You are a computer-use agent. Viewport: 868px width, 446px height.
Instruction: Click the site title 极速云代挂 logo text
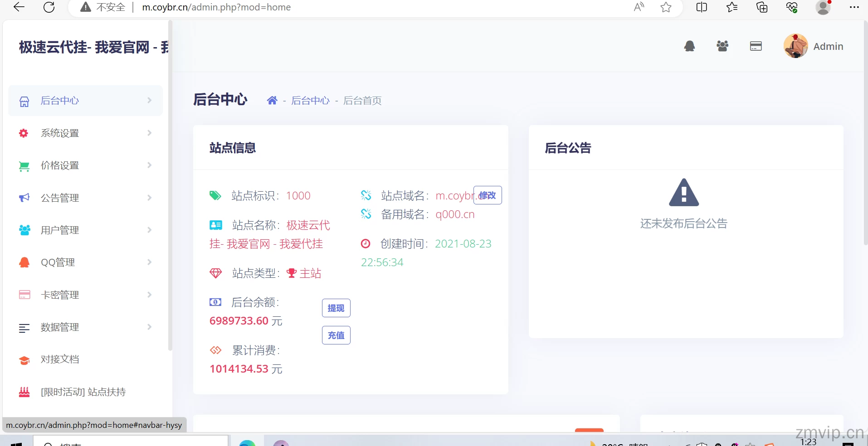coord(93,47)
